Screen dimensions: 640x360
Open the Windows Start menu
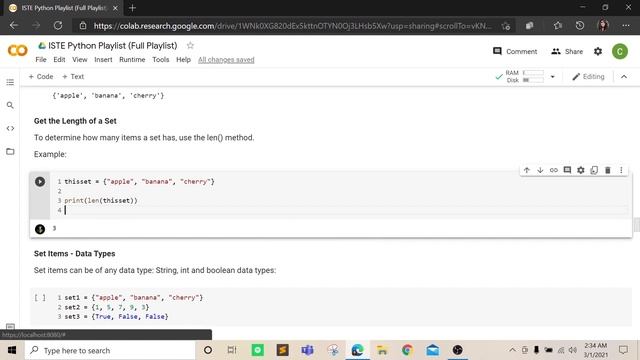click(x=12, y=350)
